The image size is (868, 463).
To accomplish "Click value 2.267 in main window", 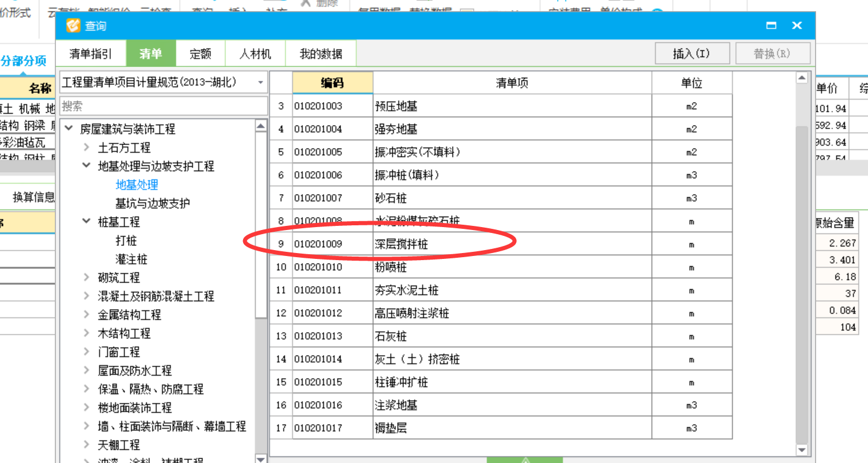I will pyautogui.click(x=842, y=243).
